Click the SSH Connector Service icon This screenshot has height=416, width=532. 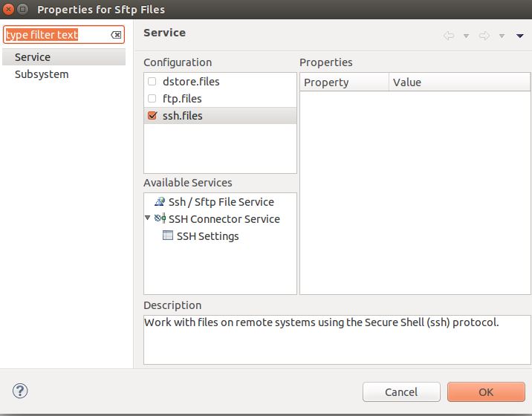pyautogui.click(x=160, y=219)
